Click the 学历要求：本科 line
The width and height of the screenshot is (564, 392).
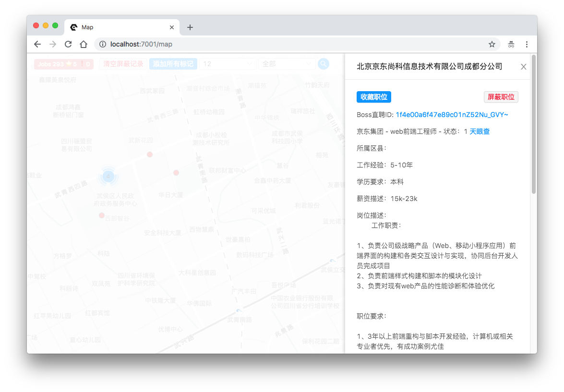pos(380,182)
